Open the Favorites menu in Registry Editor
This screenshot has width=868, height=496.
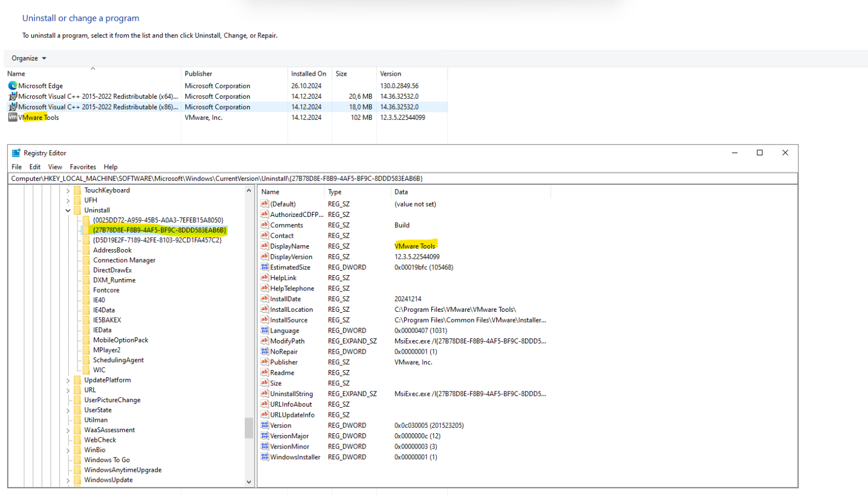(x=83, y=167)
